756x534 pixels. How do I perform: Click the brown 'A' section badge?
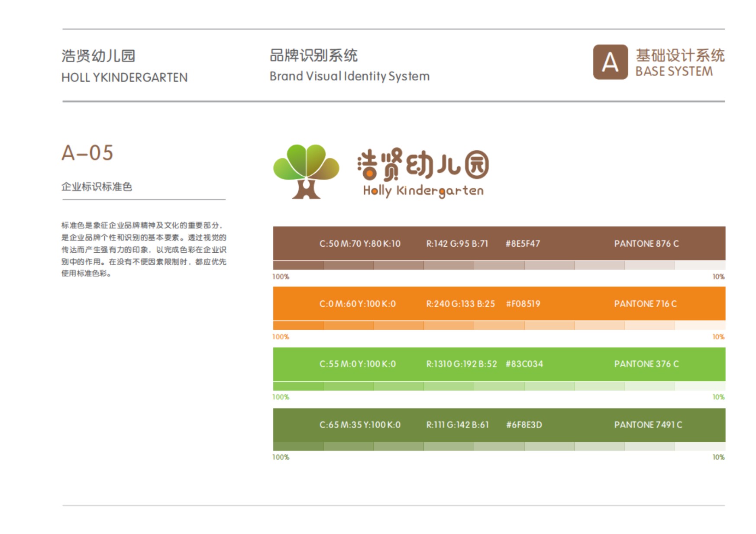pyautogui.click(x=610, y=62)
